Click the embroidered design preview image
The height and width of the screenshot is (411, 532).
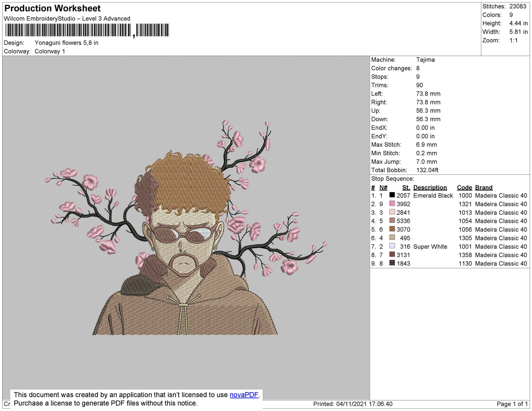pos(186,227)
